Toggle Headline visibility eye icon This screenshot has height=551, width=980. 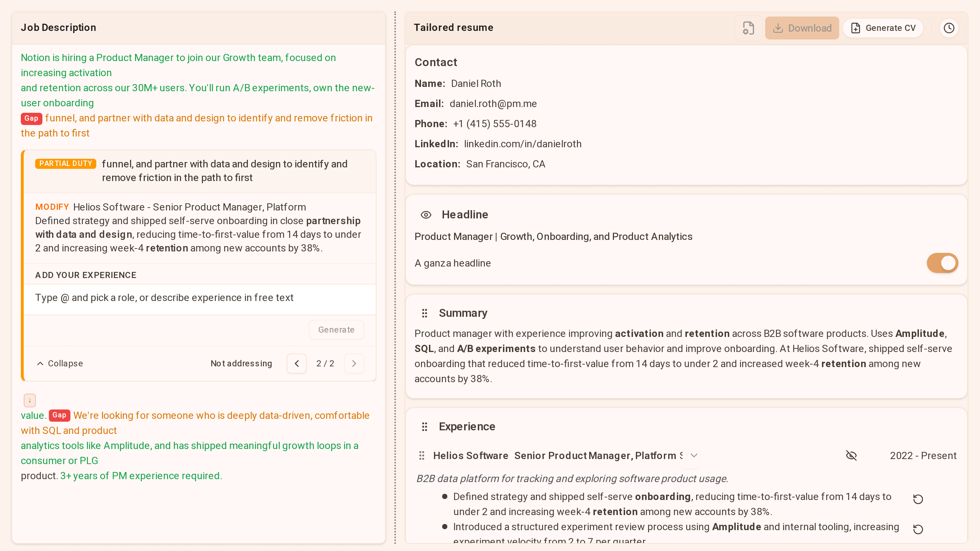tap(426, 215)
